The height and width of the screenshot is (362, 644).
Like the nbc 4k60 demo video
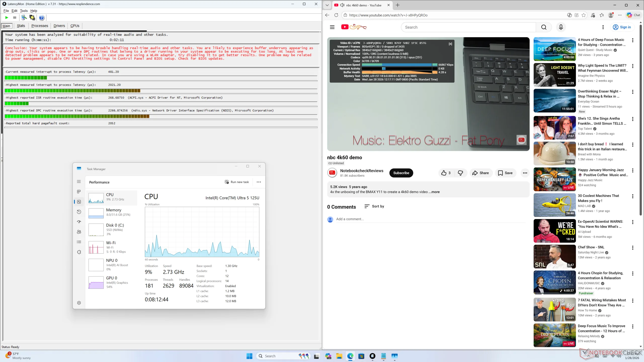[446, 173]
